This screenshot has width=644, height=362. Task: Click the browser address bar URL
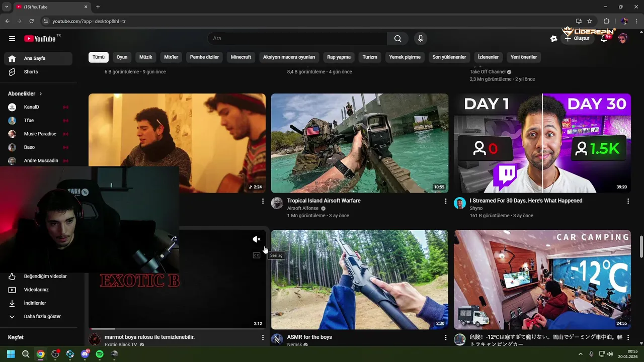[89, 21]
